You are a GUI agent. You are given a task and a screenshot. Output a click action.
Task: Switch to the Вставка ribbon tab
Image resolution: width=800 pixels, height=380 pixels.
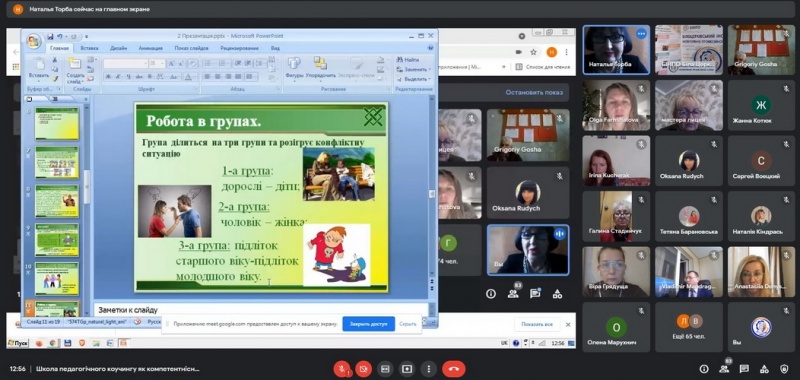(89, 48)
